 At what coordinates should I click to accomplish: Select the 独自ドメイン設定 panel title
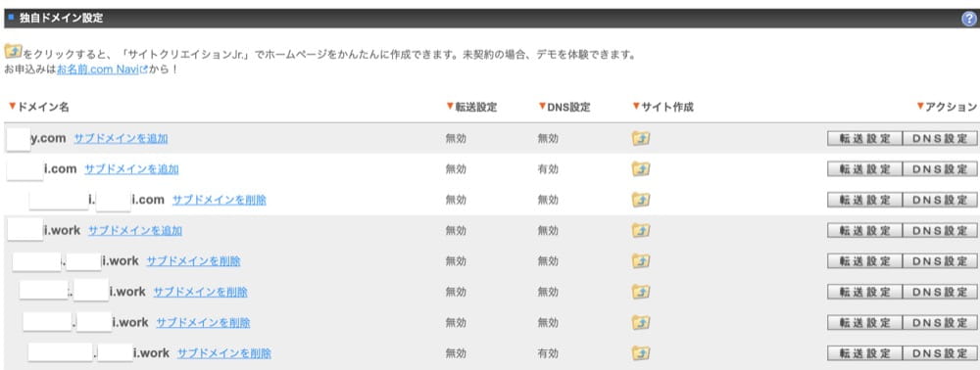click(61, 19)
